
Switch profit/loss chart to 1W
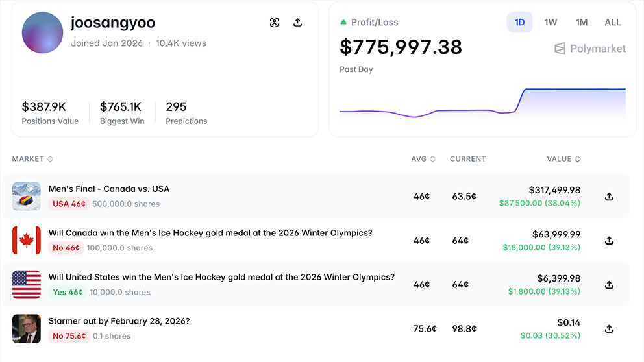pyautogui.click(x=551, y=22)
